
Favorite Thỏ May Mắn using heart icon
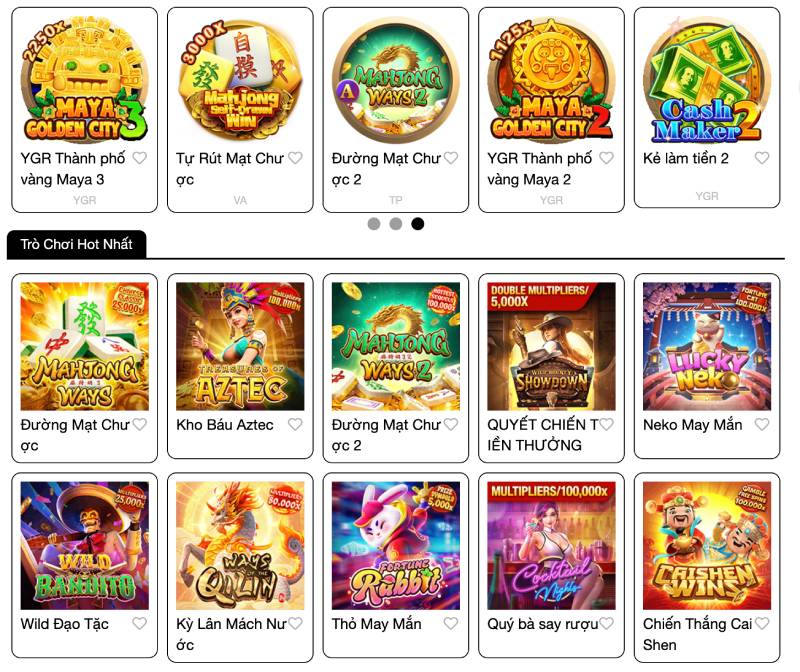(451, 623)
